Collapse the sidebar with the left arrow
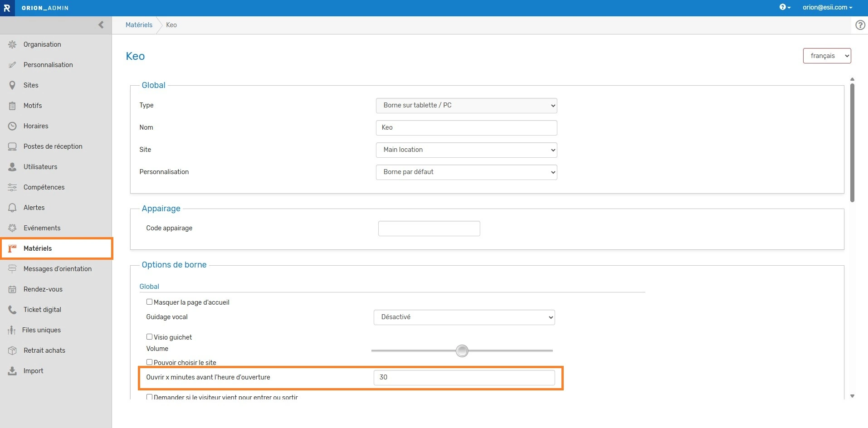This screenshot has height=428, width=868. point(101,25)
